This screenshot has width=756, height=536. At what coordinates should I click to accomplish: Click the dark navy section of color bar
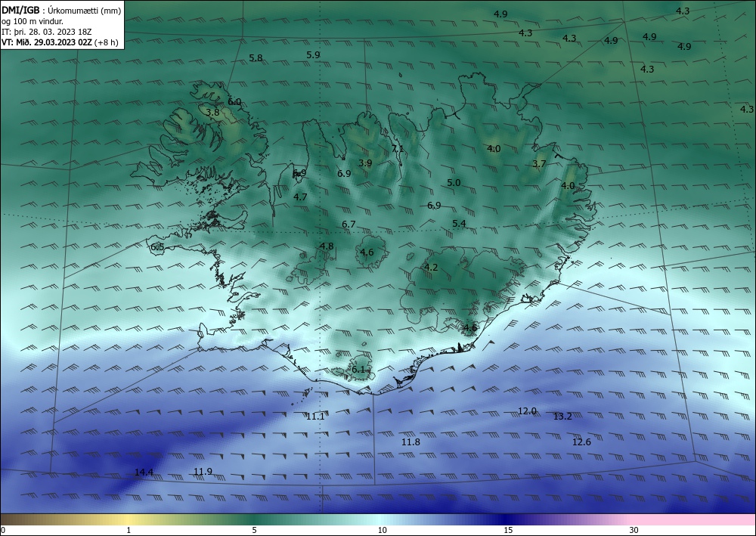point(507,519)
